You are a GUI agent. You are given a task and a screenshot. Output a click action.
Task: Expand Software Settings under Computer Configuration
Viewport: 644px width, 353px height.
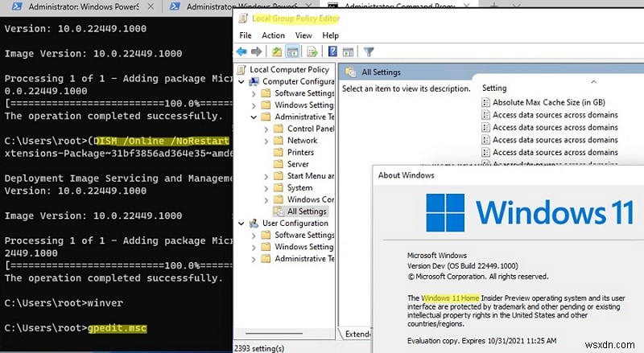[254, 93]
